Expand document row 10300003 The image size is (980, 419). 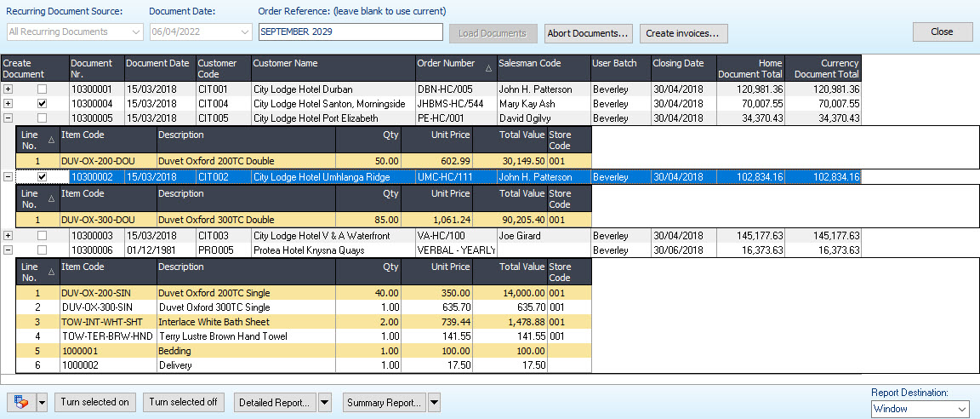[x=9, y=236]
